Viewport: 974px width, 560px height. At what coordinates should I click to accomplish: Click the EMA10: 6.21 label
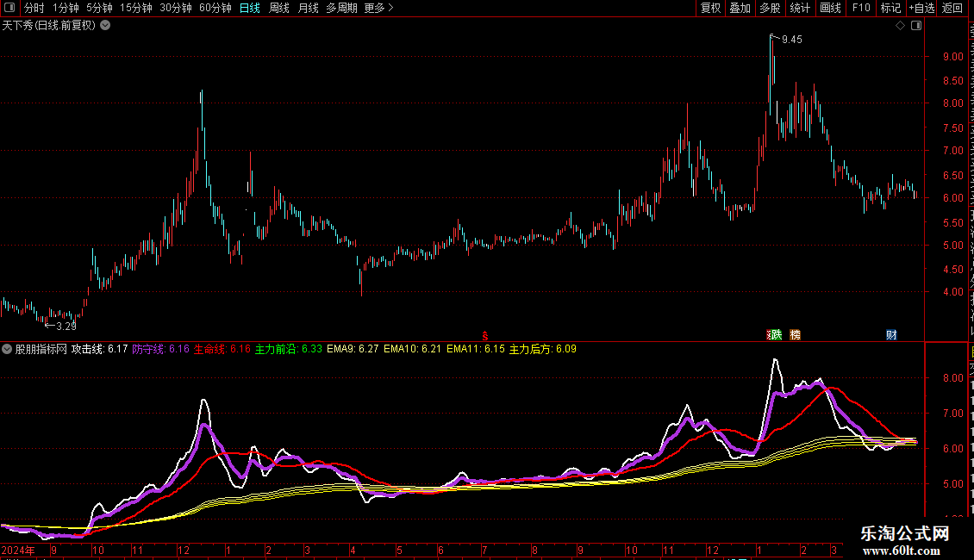click(x=413, y=349)
